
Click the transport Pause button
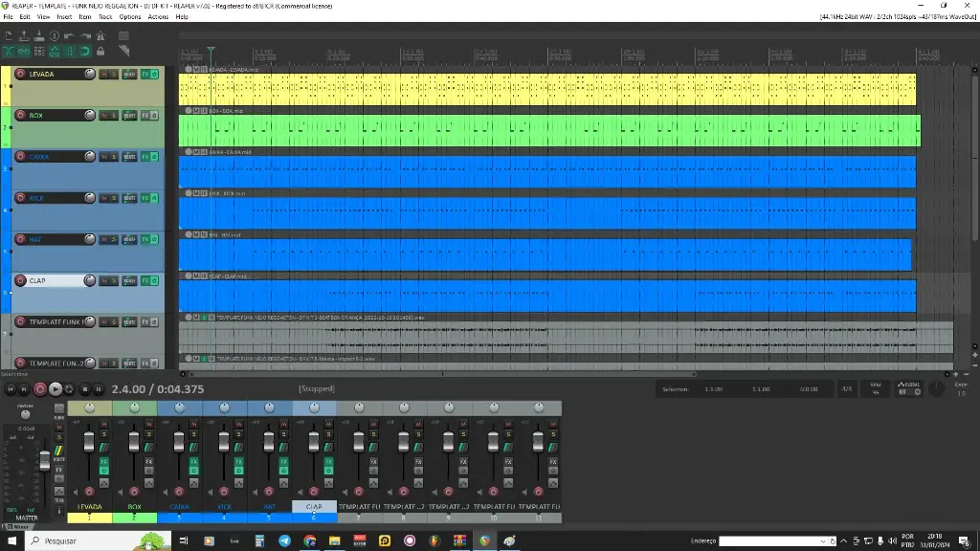coord(99,389)
